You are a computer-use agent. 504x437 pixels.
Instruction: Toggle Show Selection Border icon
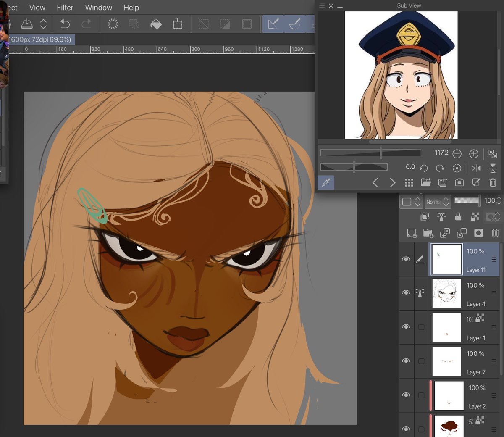click(247, 24)
